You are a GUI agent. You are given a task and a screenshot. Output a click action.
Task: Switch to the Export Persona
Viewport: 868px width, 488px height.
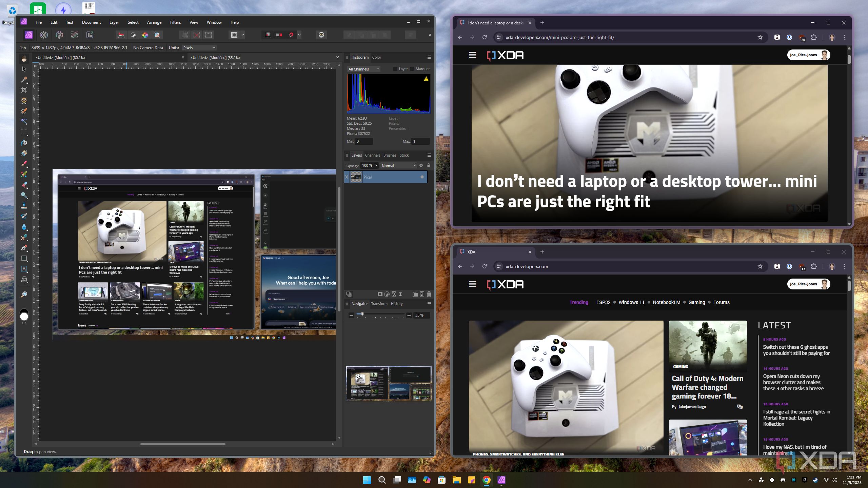click(x=90, y=35)
